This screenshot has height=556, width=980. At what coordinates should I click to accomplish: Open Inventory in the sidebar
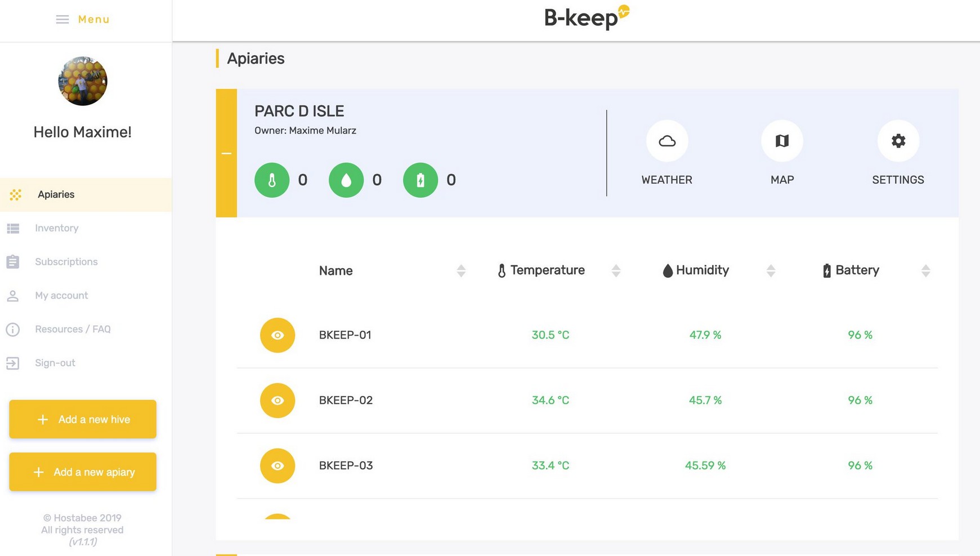[x=56, y=228]
